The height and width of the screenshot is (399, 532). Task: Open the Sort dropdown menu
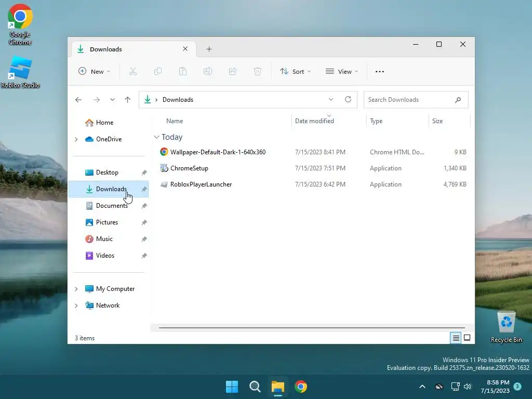295,72
